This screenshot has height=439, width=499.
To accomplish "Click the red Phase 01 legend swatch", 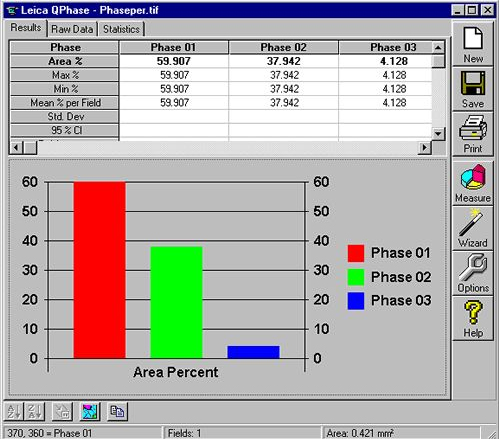I will (356, 253).
